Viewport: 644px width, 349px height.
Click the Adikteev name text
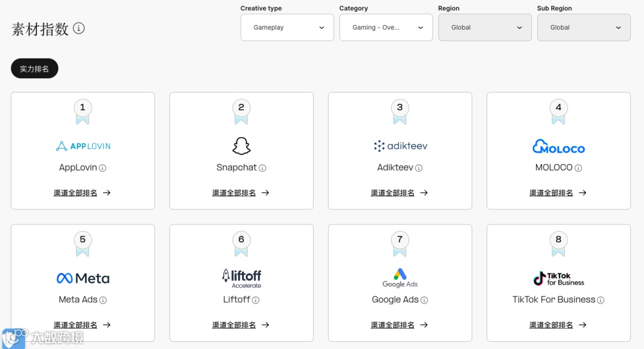pyautogui.click(x=395, y=168)
